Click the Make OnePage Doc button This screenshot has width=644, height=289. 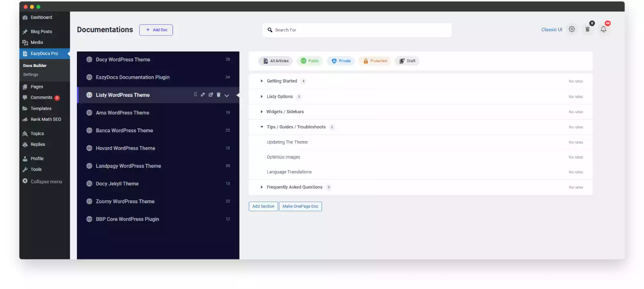pos(300,206)
